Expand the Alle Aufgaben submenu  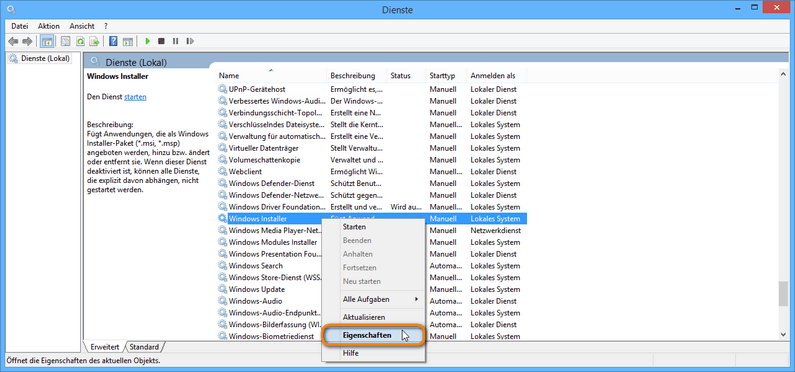click(374, 300)
